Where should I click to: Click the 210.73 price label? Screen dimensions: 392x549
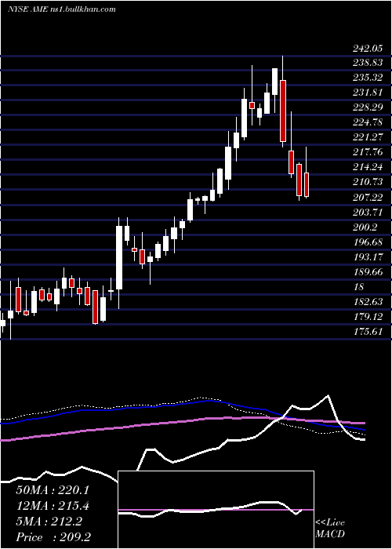coord(367,182)
